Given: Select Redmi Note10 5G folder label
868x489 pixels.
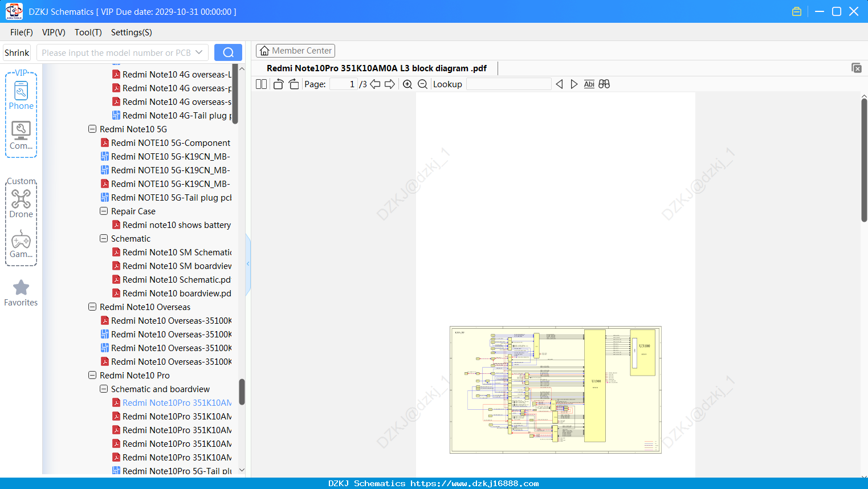Looking at the screenshot, I should tap(133, 129).
